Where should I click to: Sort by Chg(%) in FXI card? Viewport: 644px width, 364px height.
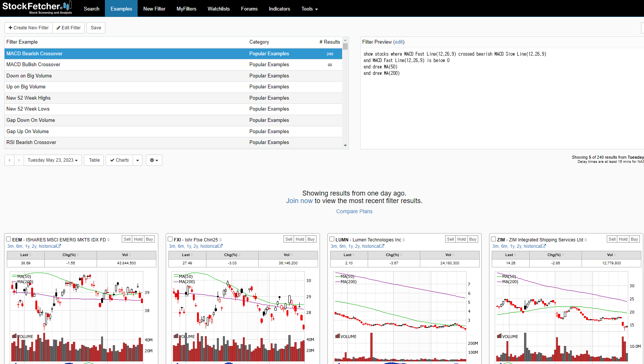pos(232,255)
